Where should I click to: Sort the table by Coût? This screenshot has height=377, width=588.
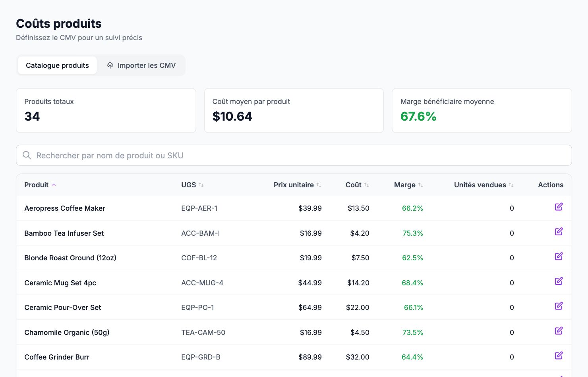click(357, 185)
